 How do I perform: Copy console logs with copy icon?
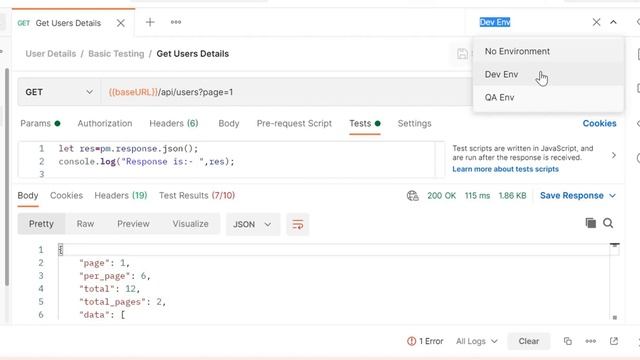(567, 341)
